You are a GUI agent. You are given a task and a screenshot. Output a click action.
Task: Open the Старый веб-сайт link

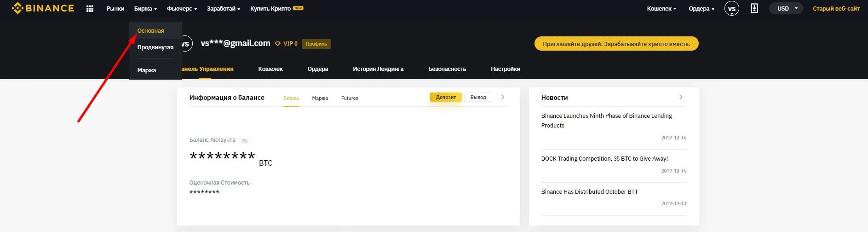pyautogui.click(x=836, y=8)
